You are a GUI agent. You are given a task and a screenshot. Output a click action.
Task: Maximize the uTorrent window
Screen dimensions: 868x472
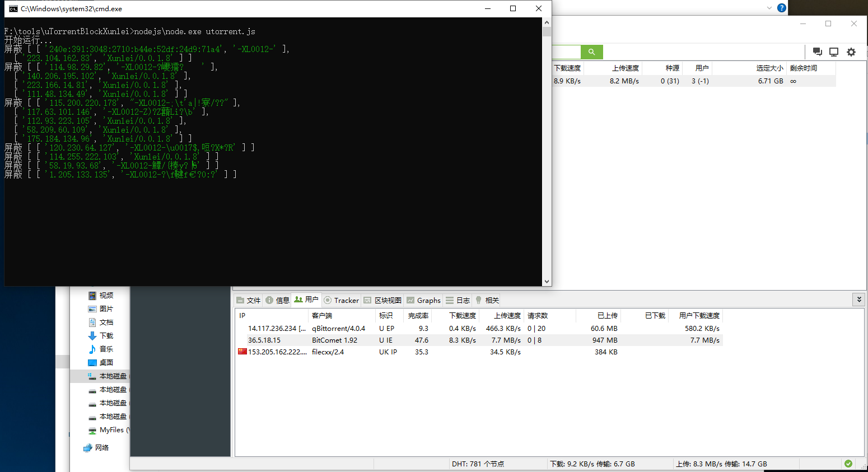coord(828,24)
